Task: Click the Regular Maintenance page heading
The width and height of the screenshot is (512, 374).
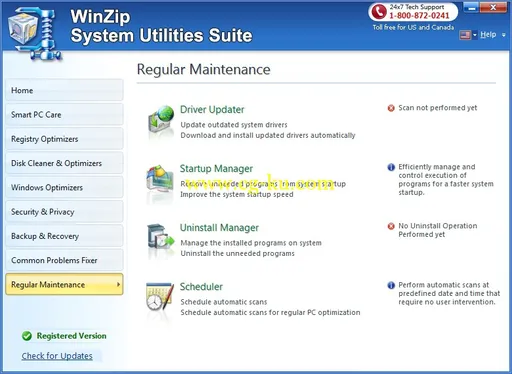Action: coord(203,69)
